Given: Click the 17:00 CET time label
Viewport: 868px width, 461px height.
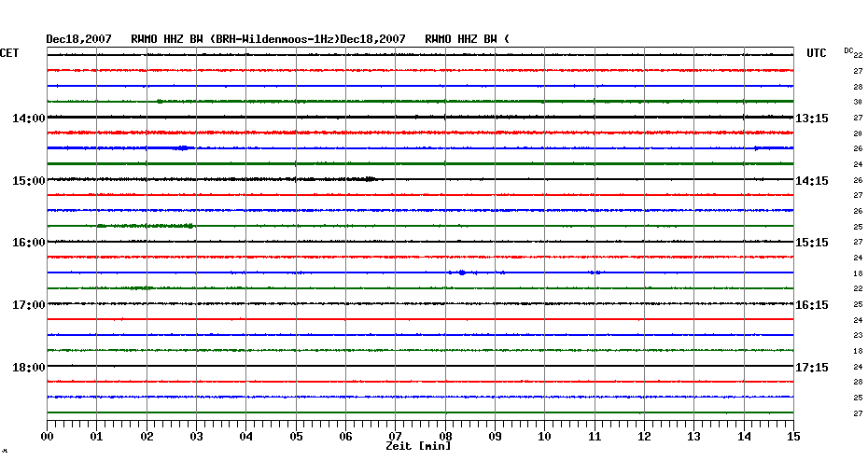Looking at the screenshot, I should 29,305.
